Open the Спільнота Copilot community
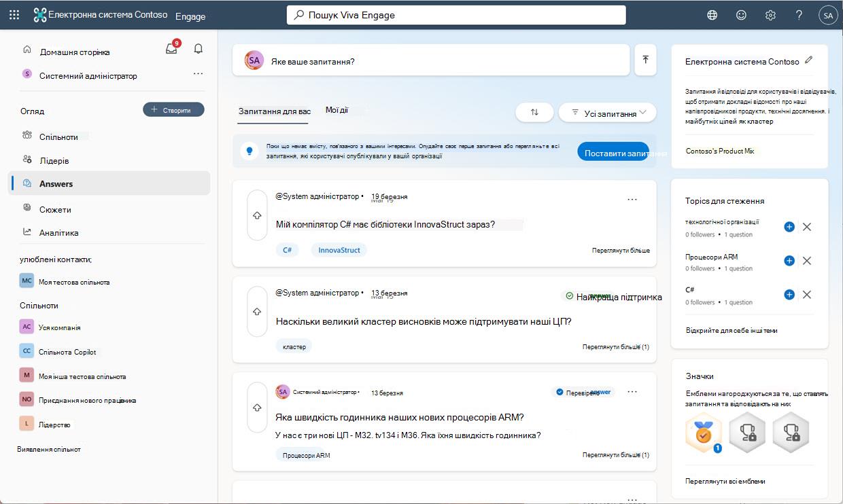The width and height of the screenshot is (843, 504). click(58, 351)
